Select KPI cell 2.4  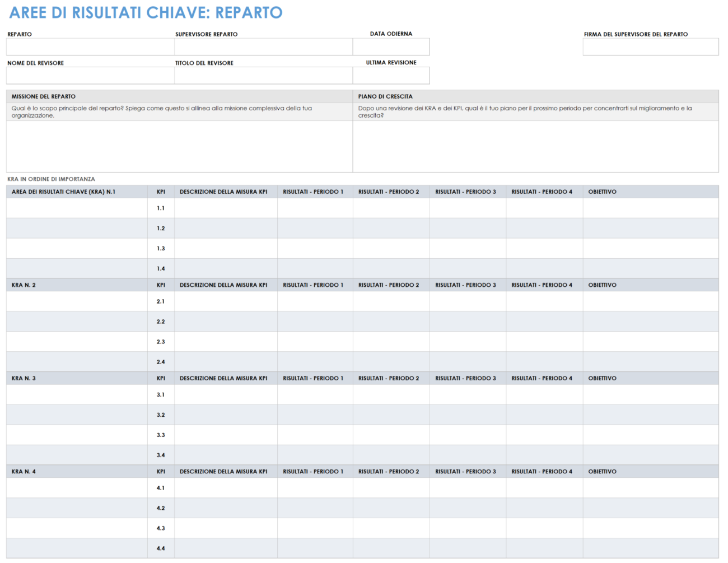point(161,362)
